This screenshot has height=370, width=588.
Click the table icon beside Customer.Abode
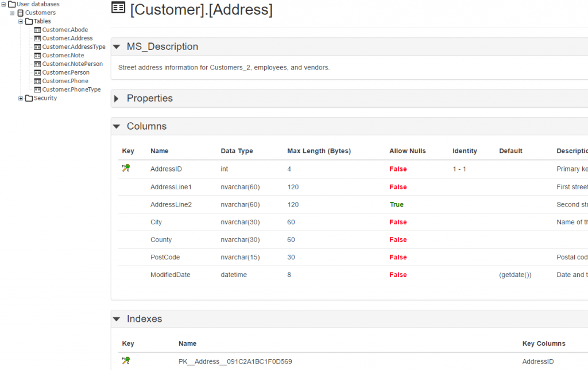click(x=37, y=29)
